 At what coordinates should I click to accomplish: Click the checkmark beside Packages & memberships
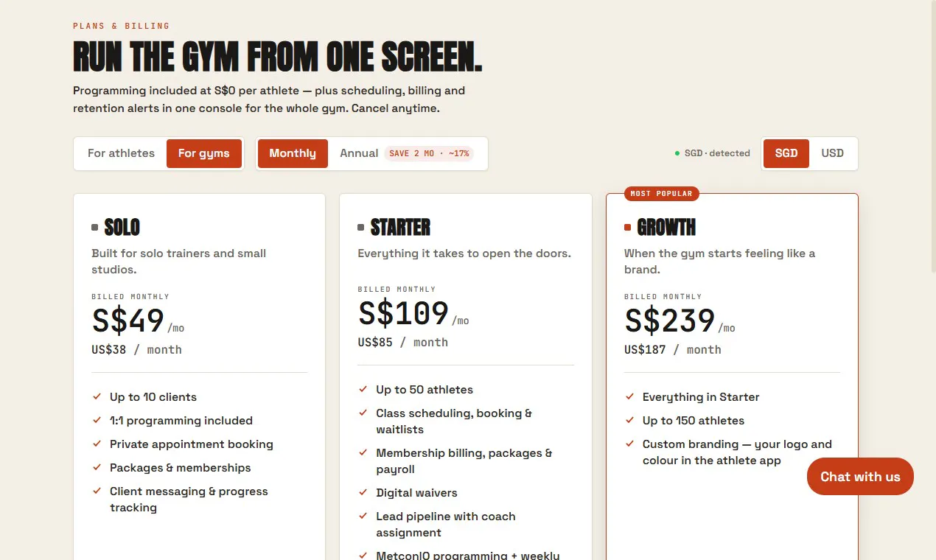tap(97, 467)
